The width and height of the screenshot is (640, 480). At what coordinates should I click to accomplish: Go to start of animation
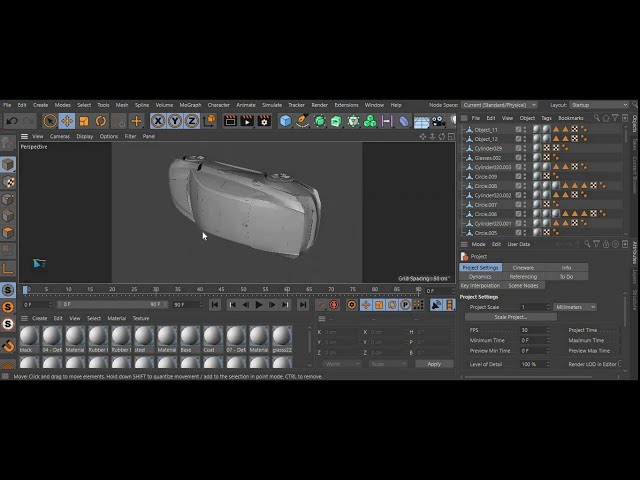(x=215, y=305)
